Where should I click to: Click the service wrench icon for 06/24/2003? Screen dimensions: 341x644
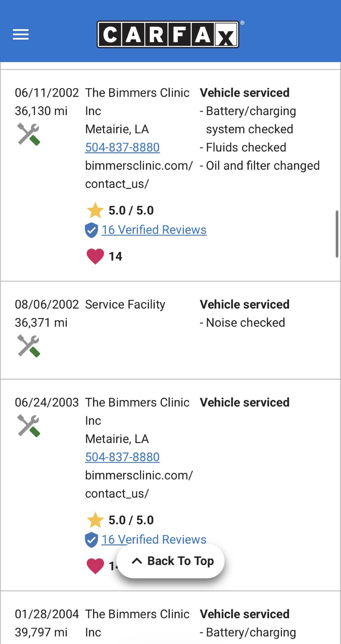[x=29, y=426]
